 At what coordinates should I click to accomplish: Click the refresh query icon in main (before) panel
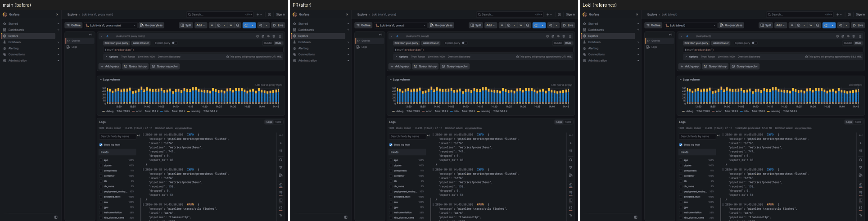(x=246, y=25)
